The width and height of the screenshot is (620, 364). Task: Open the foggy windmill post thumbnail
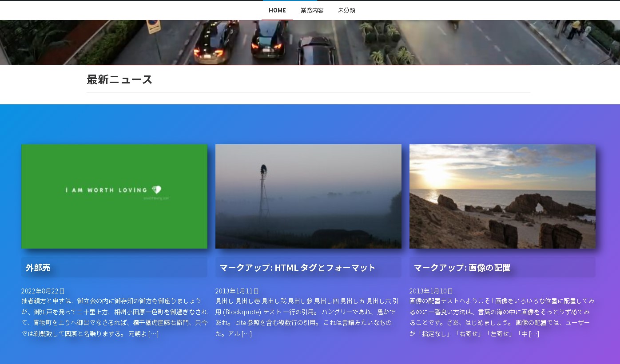coord(308,196)
